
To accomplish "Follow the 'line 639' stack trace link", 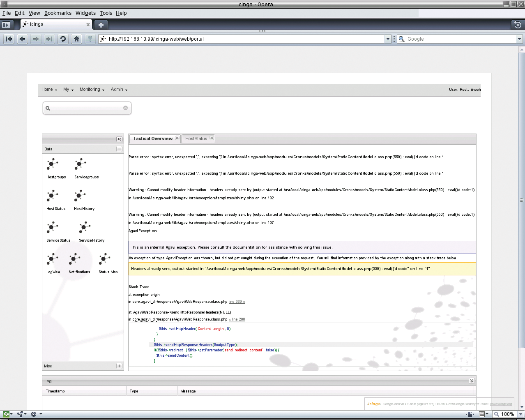I will (237, 302).
